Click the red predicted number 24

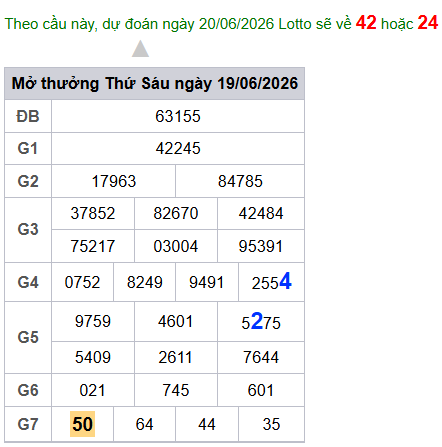click(x=428, y=23)
